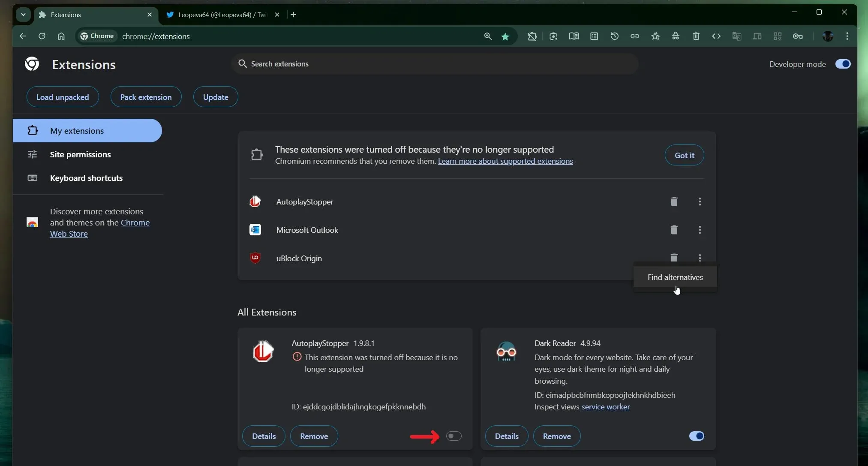Open Learn more about supported extensions link
The height and width of the screenshot is (466, 868).
505,161
